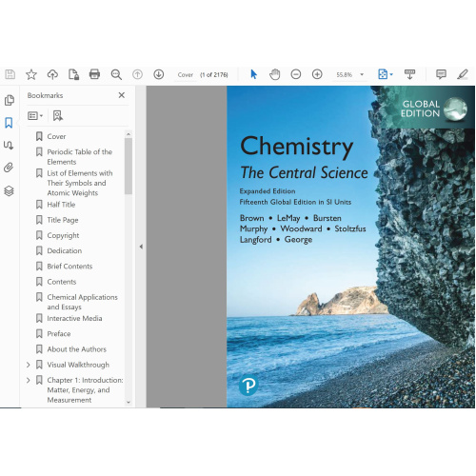Open fit page options dropdown arrow

click(x=391, y=74)
